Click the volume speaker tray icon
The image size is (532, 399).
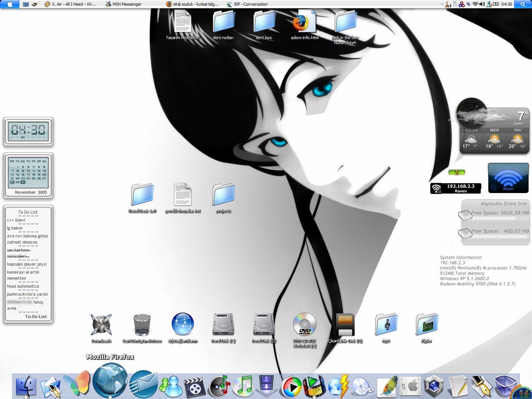pos(482,4)
